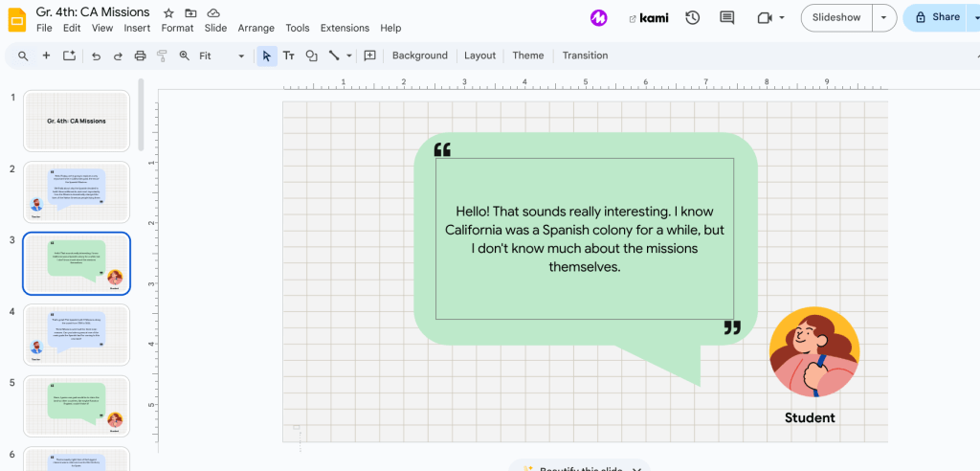The height and width of the screenshot is (471, 980).
Task: Star the Gr. 4th: CA Missions presentation
Action: click(168, 12)
